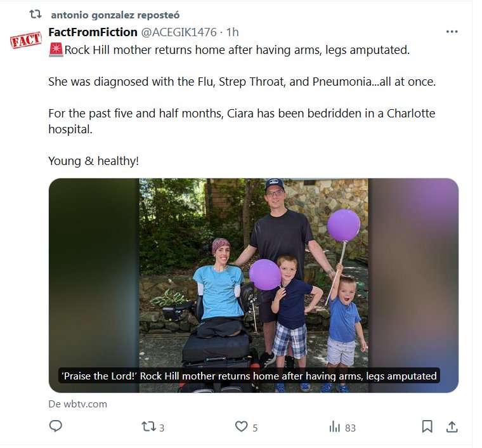Click the "antonio gonzalez reposteó" label
Viewport: 482px width, 448px height.
coord(107,15)
